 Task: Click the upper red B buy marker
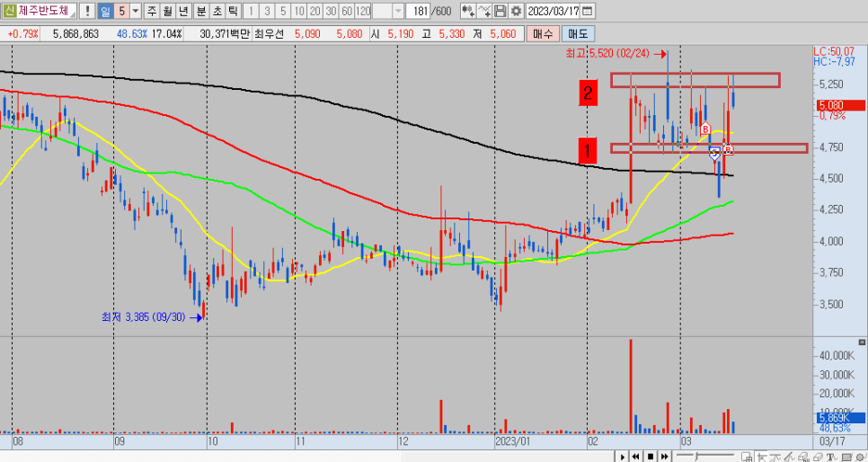coord(705,129)
